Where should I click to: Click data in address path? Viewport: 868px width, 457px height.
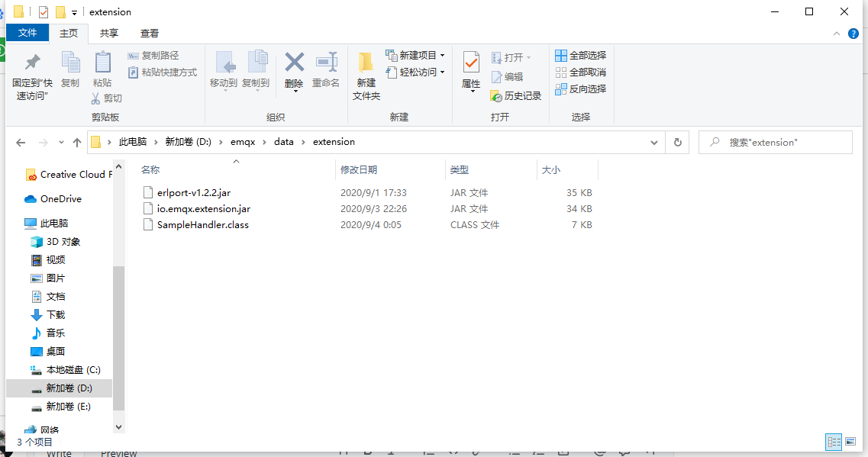[x=284, y=142]
